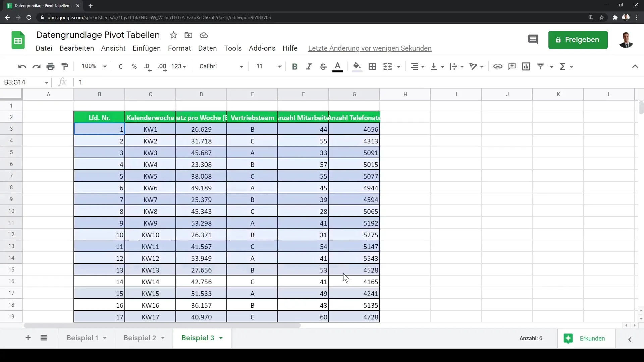Click the name box showing B3:G14
This screenshot has height=362, width=644.
coord(26,82)
